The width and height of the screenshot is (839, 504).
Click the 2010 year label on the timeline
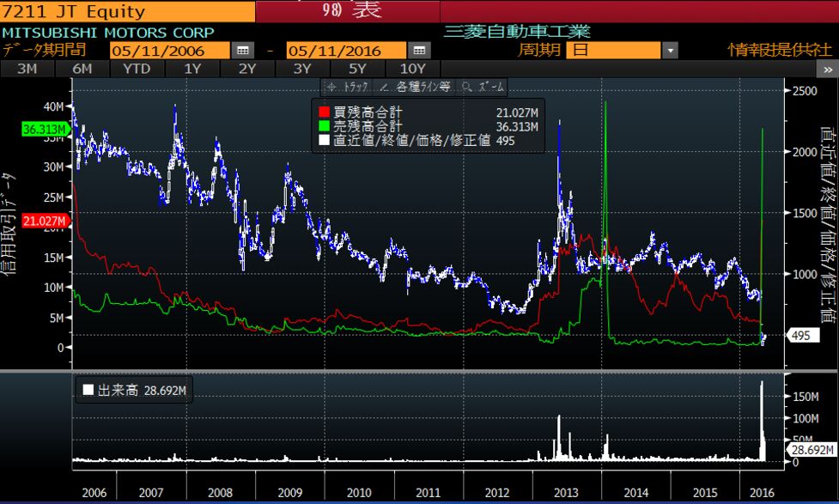click(x=358, y=493)
